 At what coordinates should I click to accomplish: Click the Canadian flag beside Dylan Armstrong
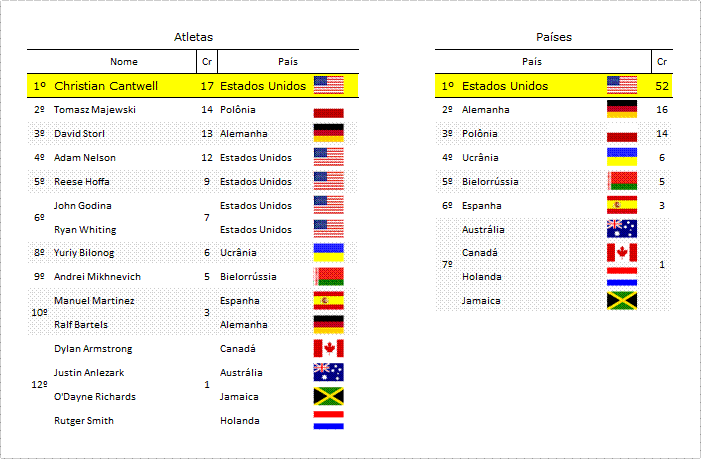329,349
